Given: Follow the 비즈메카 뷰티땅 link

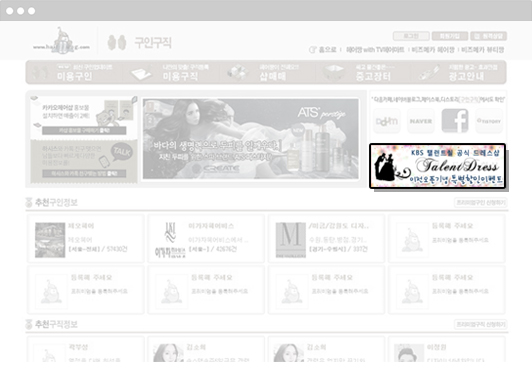Looking at the screenshot, I should click(483, 50).
